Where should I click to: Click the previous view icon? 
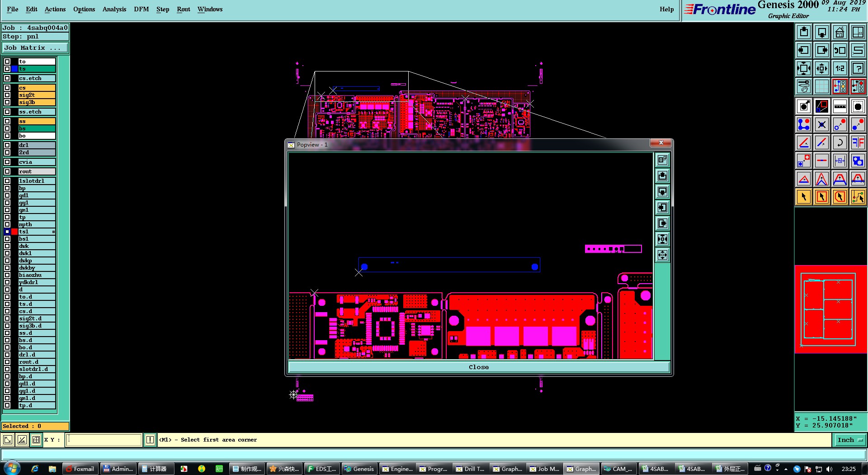tap(840, 50)
